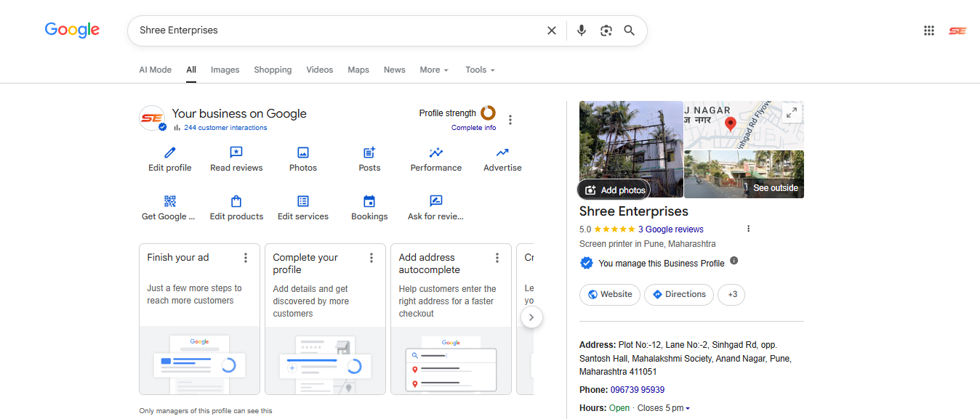This screenshot has width=980, height=419.
Task: Open Complete your profile card options
Action: (371, 258)
